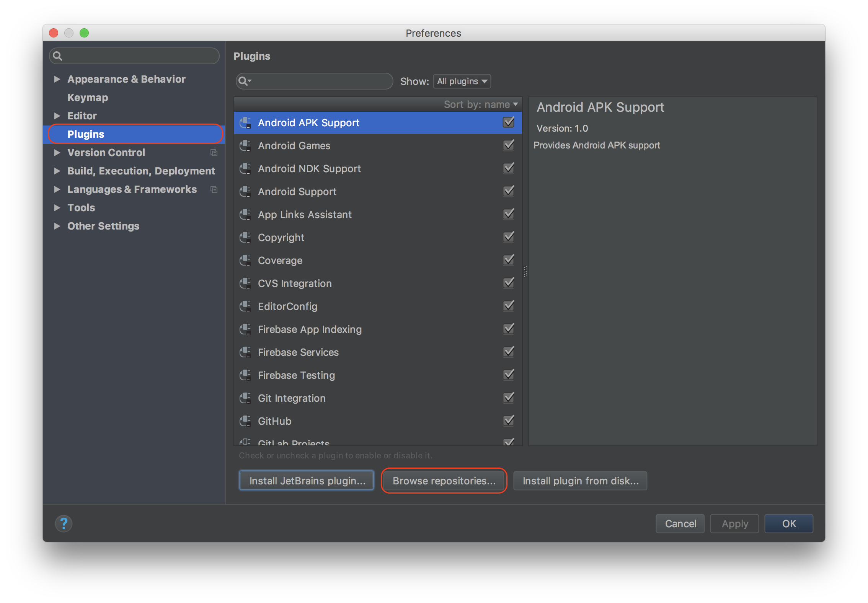Disable the CVS Integration plugin
The width and height of the screenshot is (868, 603).
point(509,283)
